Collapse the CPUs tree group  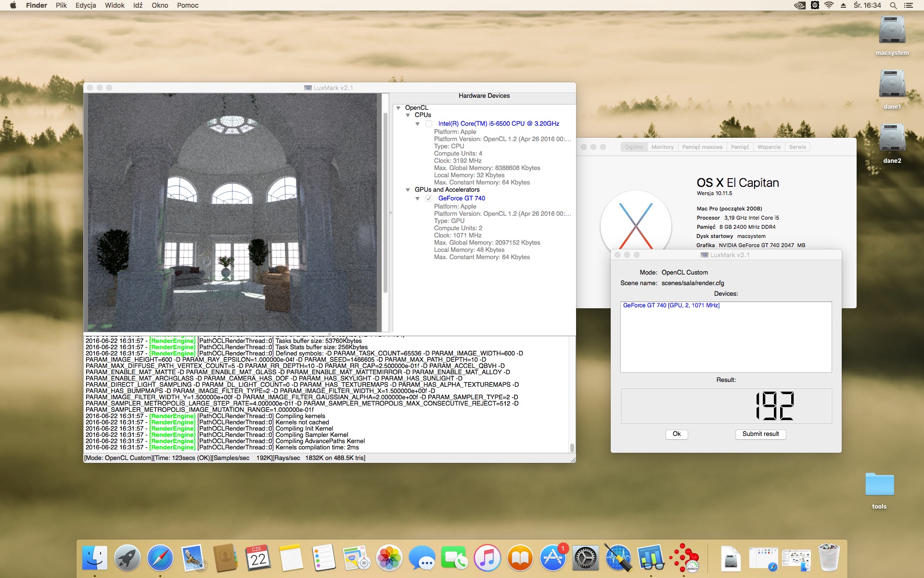point(408,115)
